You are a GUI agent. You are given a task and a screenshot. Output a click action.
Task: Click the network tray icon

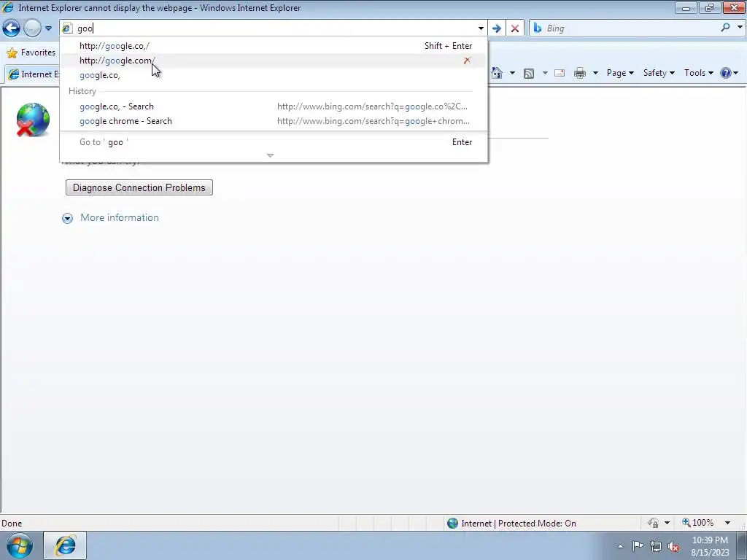pos(656,547)
